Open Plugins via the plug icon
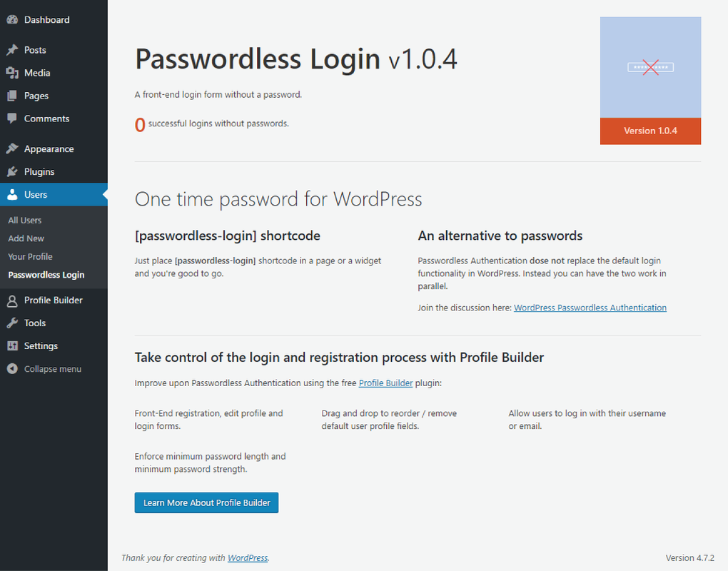This screenshot has height=571, width=728. 11,171
